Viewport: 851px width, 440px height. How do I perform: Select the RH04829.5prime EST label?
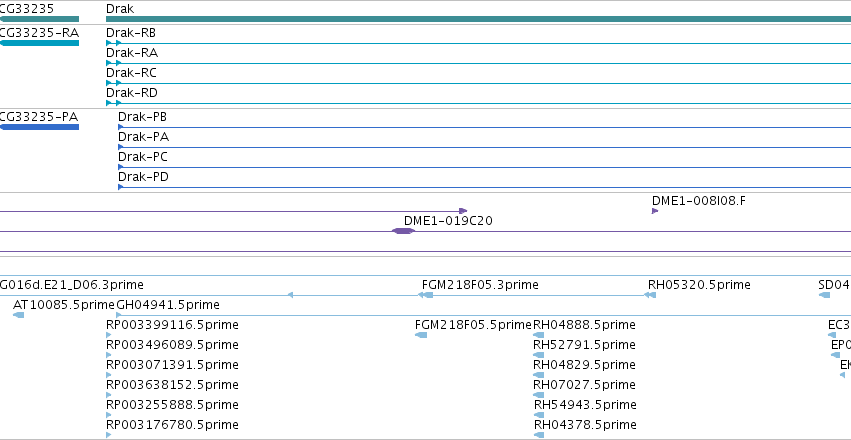[584, 365]
